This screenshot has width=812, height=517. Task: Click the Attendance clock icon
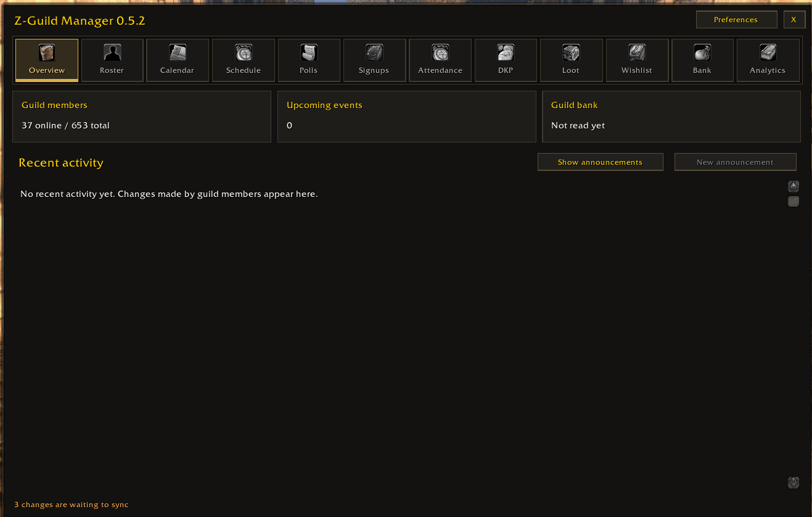tap(440, 52)
